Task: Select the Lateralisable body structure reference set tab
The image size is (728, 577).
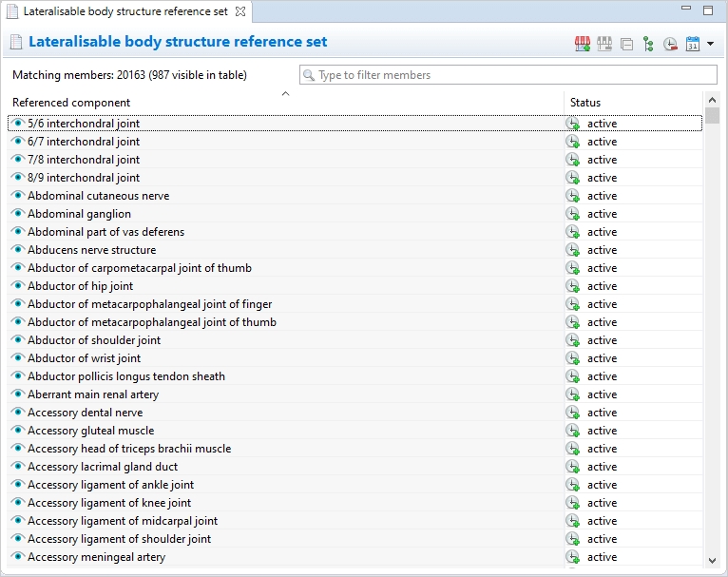Action: [124, 11]
